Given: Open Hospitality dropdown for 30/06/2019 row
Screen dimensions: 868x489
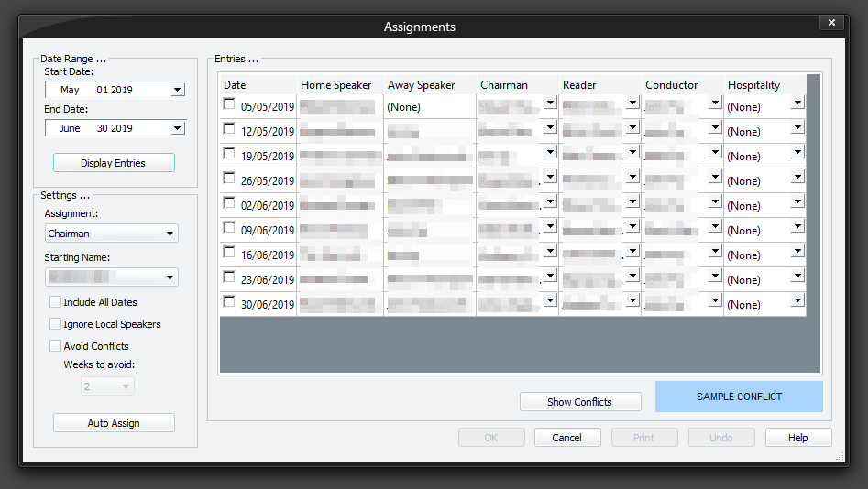Looking at the screenshot, I should [797, 300].
